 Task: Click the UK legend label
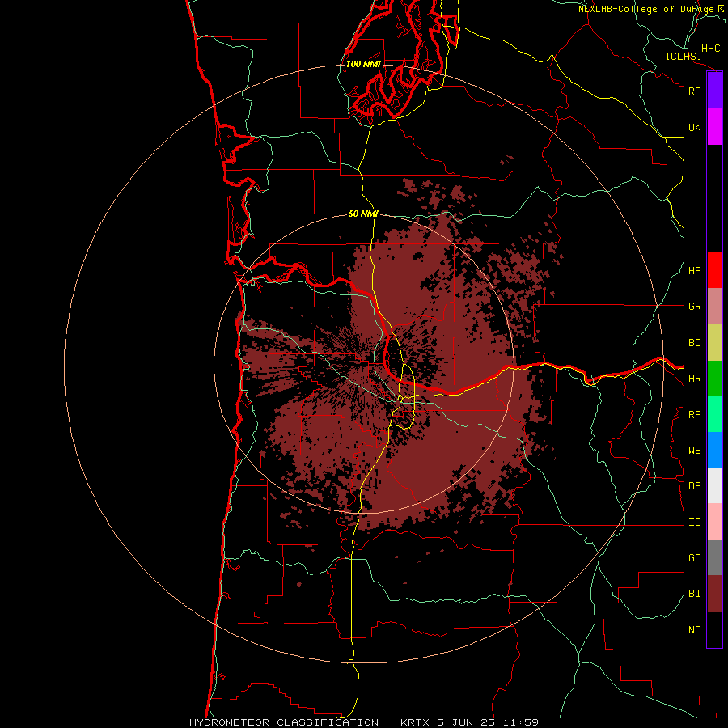[694, 127]
